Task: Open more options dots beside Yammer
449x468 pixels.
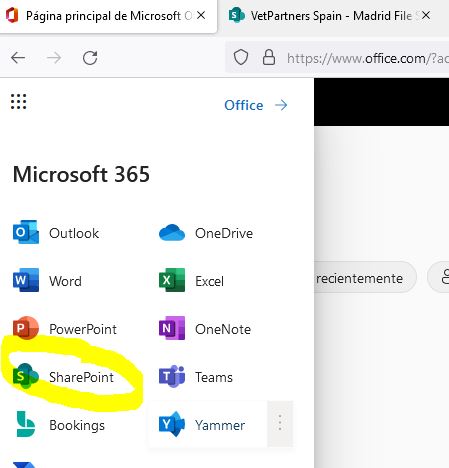Action: tap(280, 423)
